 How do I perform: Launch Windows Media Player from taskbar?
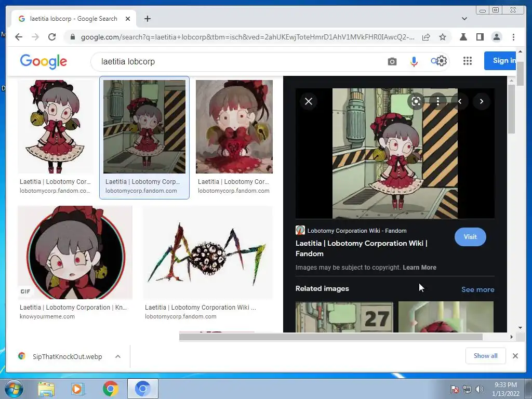pyautogui.click(x=77, y=389)
